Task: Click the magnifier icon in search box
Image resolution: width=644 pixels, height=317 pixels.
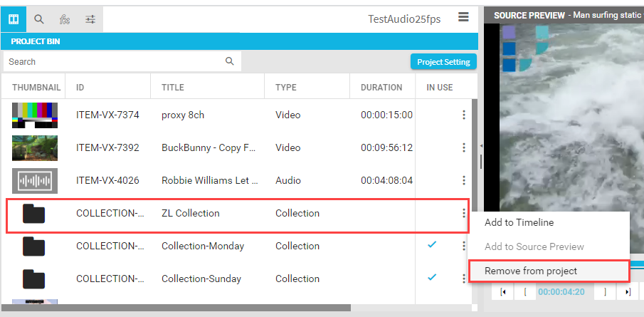Action: [x=230, y=61]
